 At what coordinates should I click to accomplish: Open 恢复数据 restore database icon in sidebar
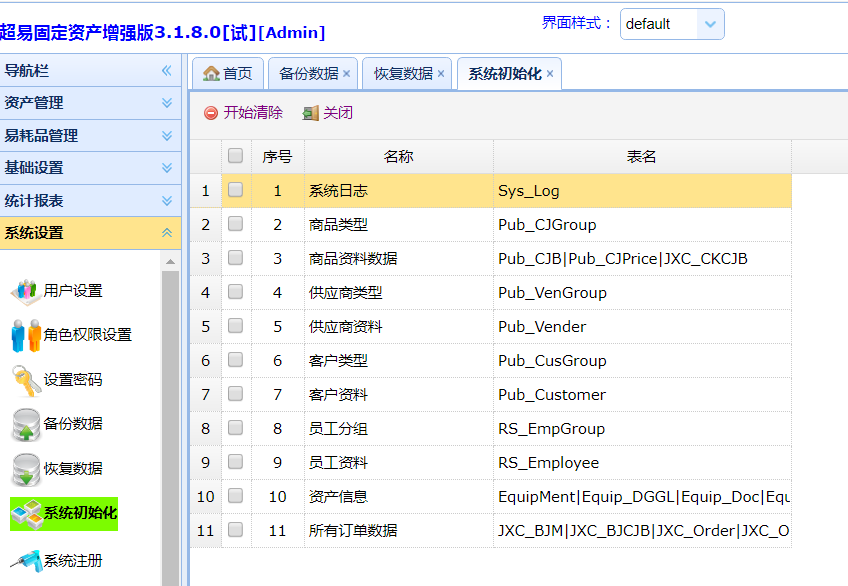(x=26, y=468)
